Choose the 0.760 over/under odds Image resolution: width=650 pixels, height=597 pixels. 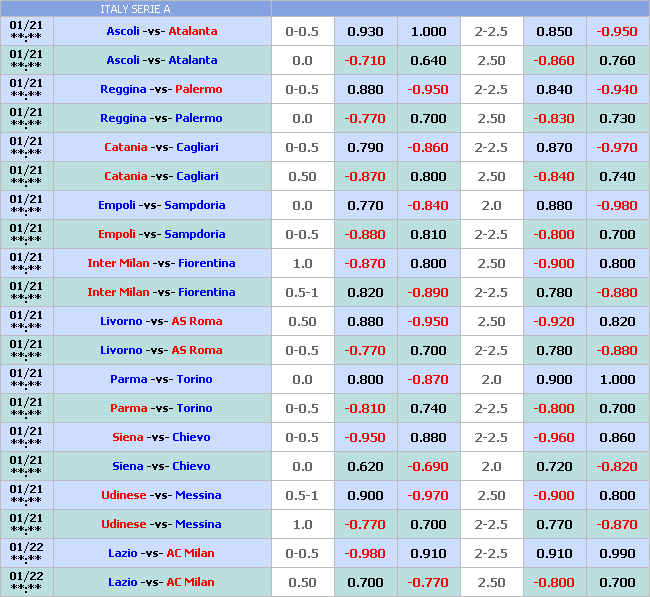616,60
